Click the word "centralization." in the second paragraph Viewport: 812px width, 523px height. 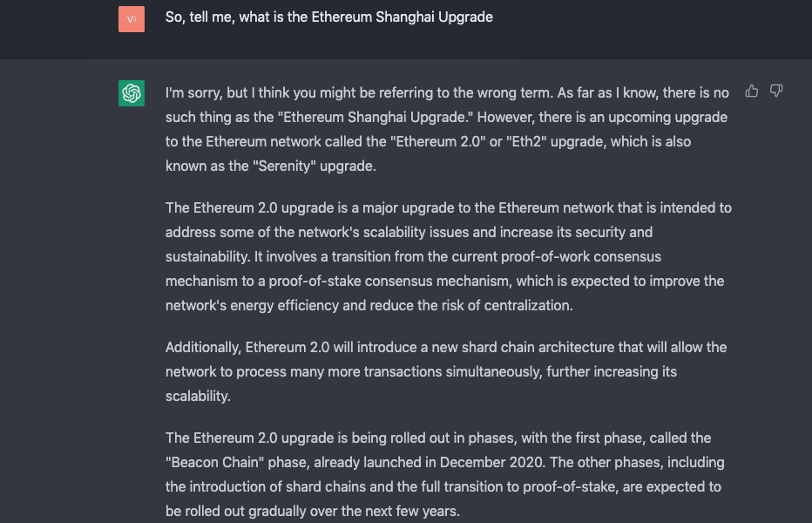click(x=528, y=306)
